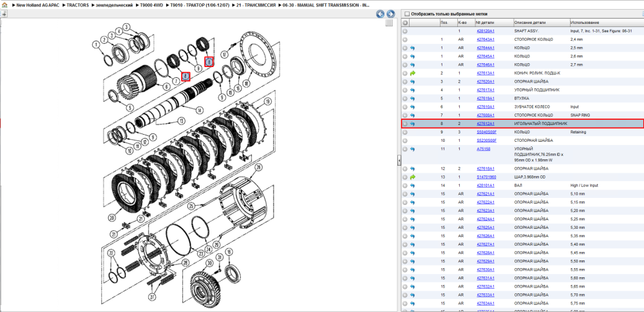Sort by 'Поз.' column header

[x=448, y=23]
